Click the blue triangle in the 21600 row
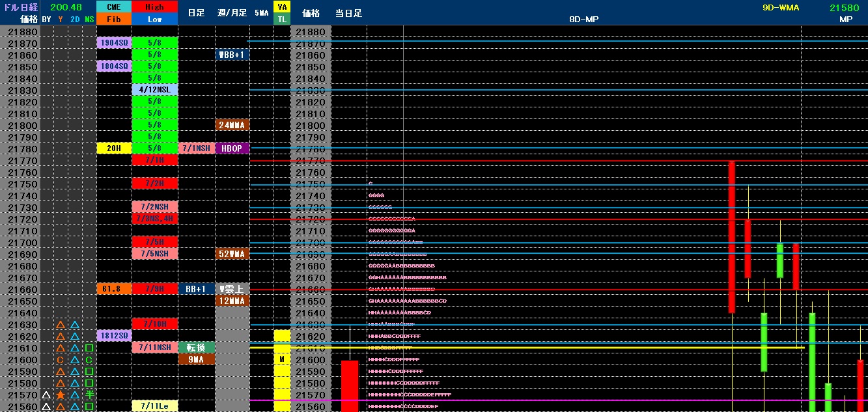Image resolution: width=868 pixels, height=412 pixels. (75, 360)
